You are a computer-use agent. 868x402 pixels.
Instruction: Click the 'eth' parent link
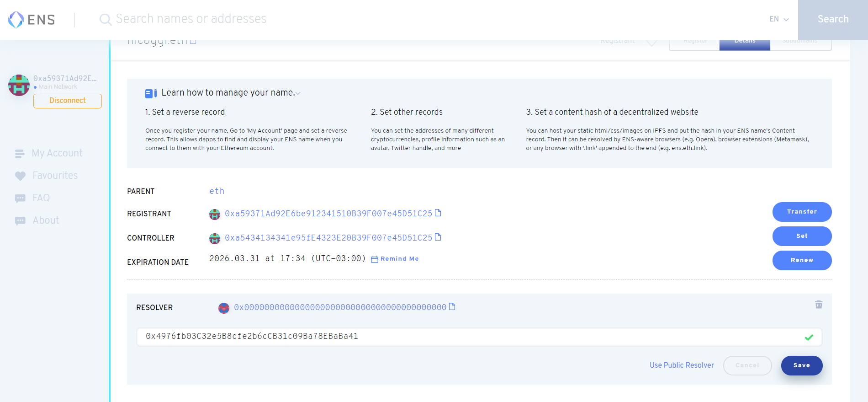(217, 191)
